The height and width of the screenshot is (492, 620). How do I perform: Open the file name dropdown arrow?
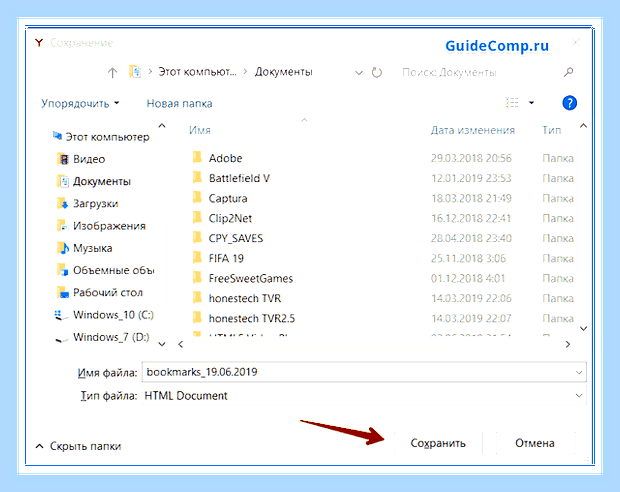tap(579, 373)
